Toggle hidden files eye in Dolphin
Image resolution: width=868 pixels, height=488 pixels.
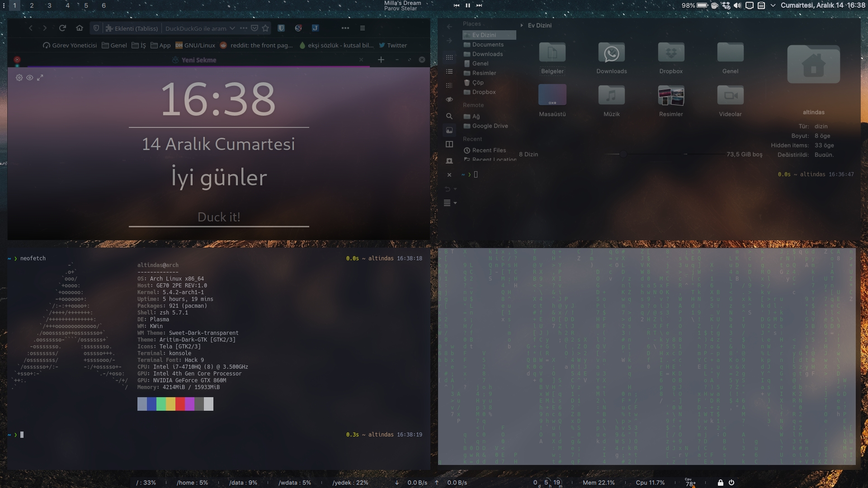(x=449, y=99)
